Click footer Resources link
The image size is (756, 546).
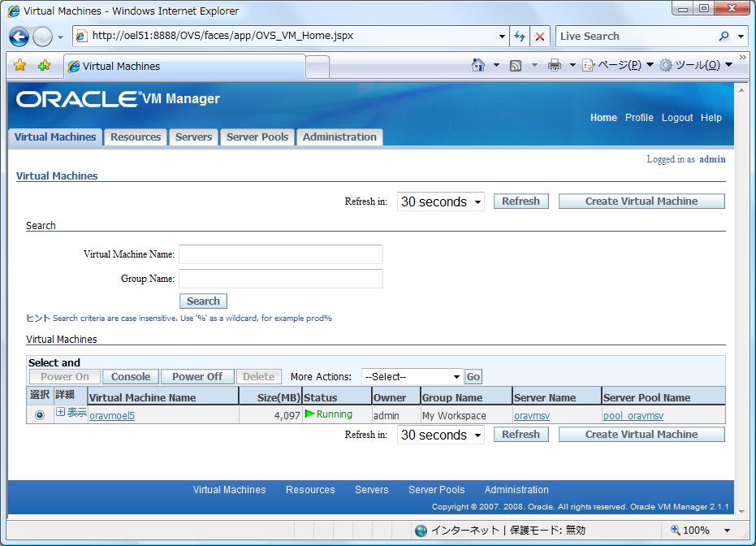coord(310,490)
